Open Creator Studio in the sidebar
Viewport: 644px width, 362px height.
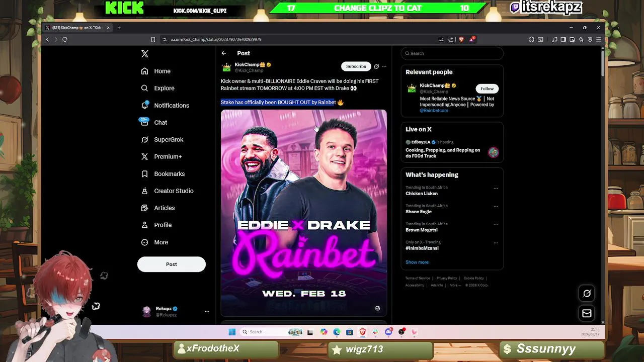[167, 191]
